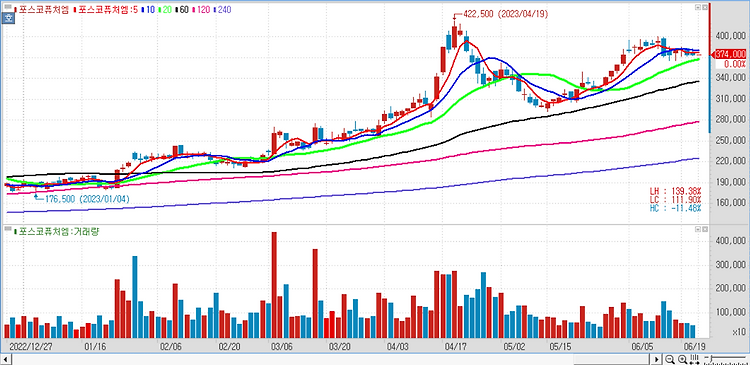Select the 60-day moving average legend
Viewport: 750px width, 365px height.
click(182, 10)
